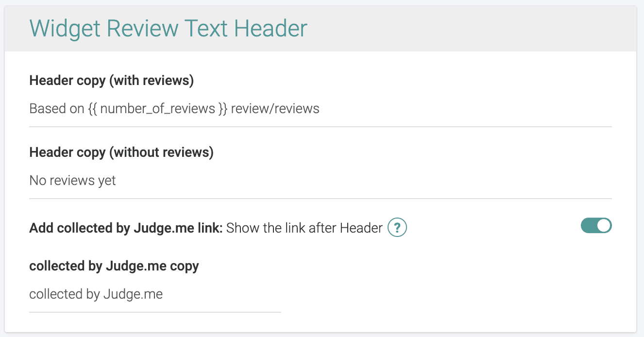Click the "Widget Review Text Header" title
The image size is (644, 337).
[168, 29]
